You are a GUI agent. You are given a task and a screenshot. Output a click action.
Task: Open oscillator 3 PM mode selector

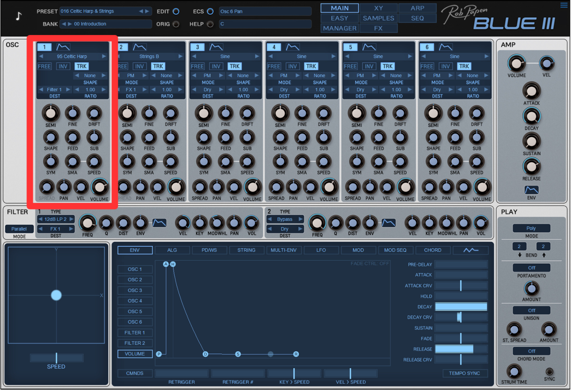pyautogui.click(x=207, y=75)
